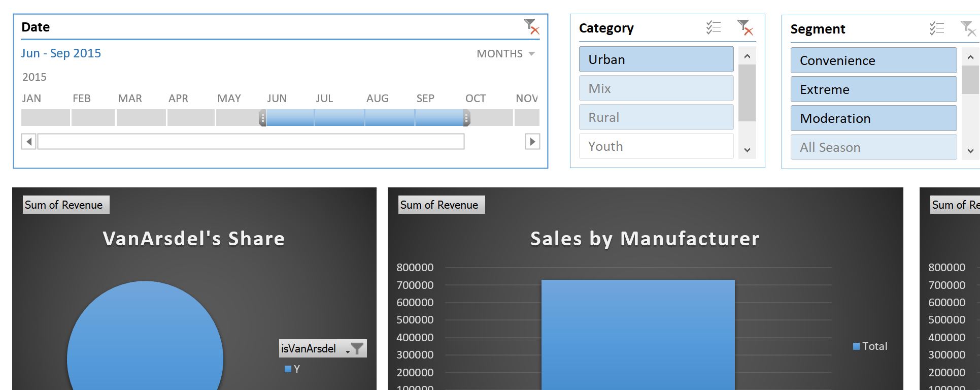Click the left handle of the date range
980x390 pixels.
coord(262,118)
